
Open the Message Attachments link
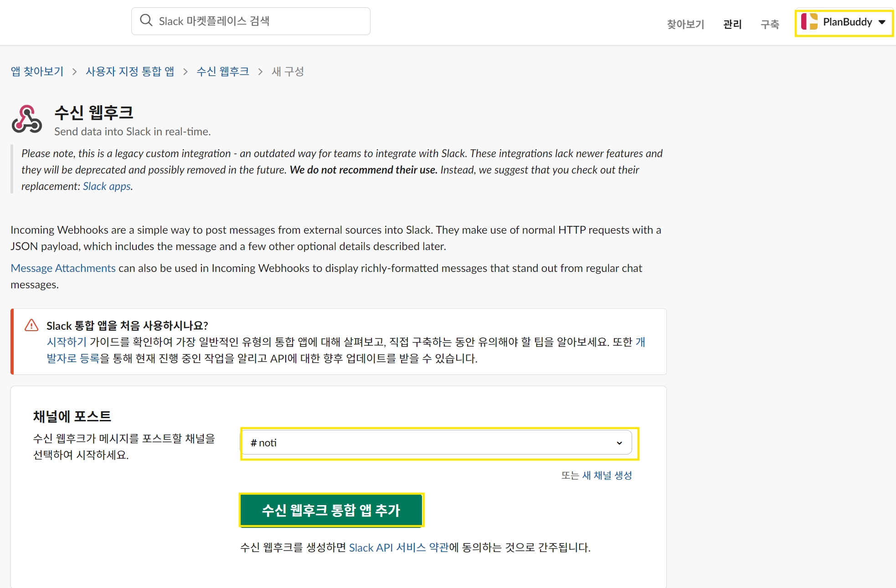(x=63, y=268)
